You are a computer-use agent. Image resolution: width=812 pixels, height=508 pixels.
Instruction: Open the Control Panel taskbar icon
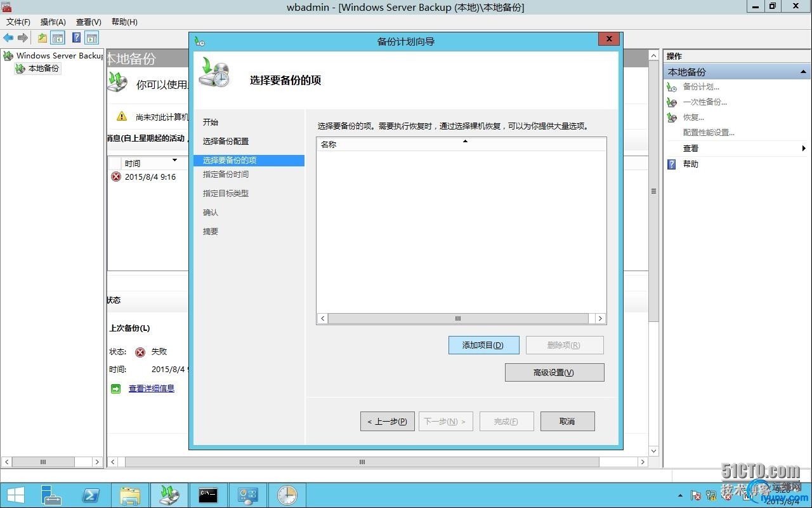[247, 495]
